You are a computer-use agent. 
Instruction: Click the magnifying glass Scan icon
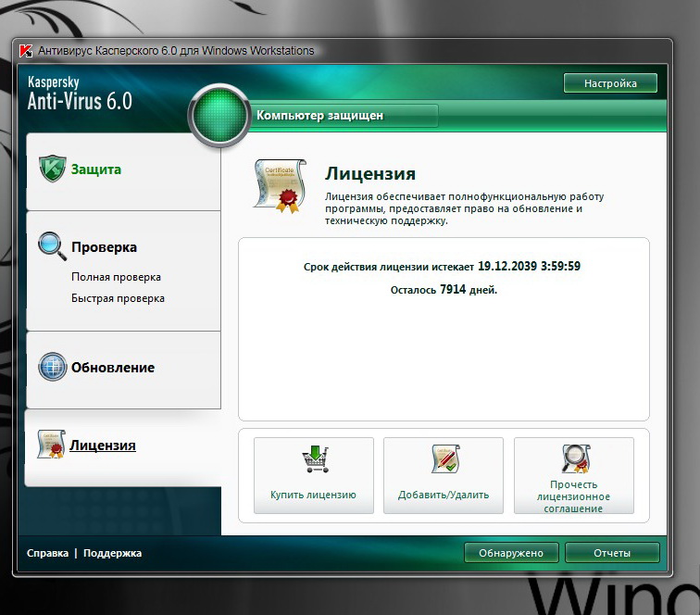tap(52, 246)
